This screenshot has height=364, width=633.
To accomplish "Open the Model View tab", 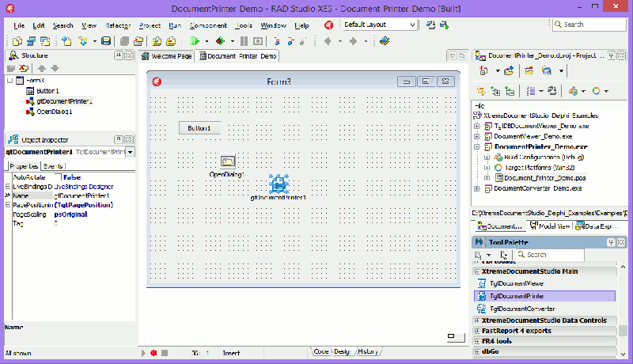I will [549, 226].
